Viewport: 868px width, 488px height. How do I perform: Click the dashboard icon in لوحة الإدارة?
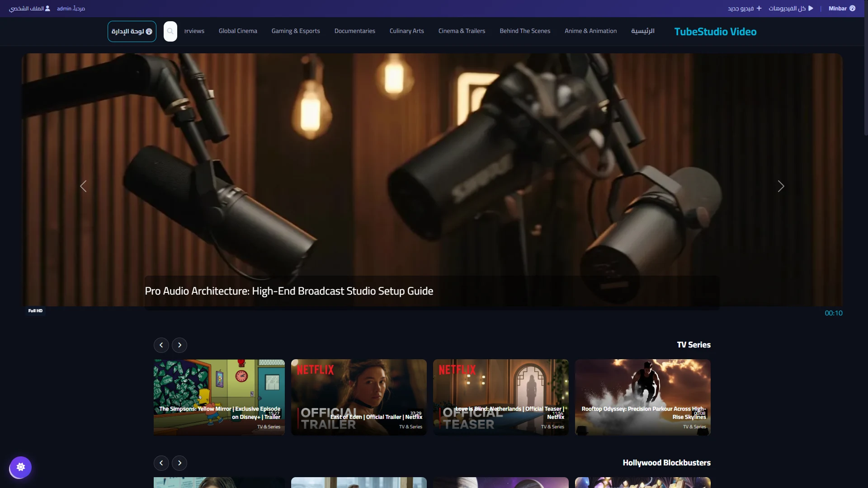pyautogui.click(x=149, y=32)
